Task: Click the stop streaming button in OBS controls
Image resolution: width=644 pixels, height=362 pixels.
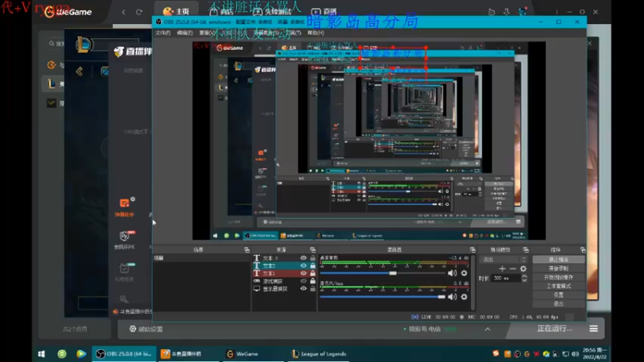Action: (559, 259)
